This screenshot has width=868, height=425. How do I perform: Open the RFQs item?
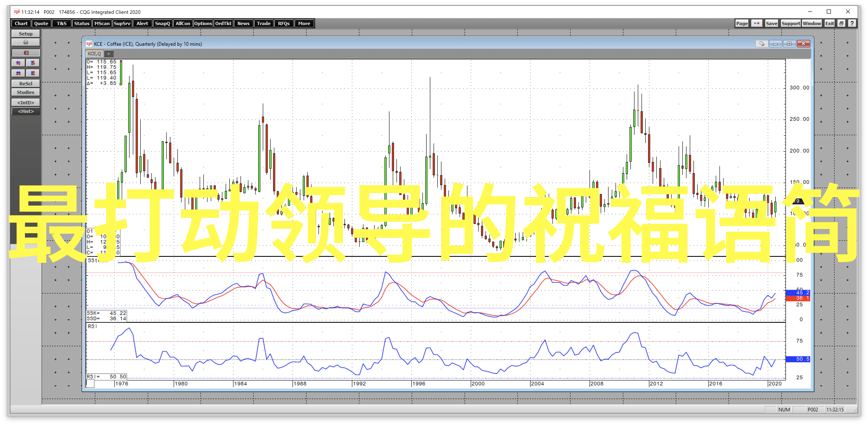[284, 23]
